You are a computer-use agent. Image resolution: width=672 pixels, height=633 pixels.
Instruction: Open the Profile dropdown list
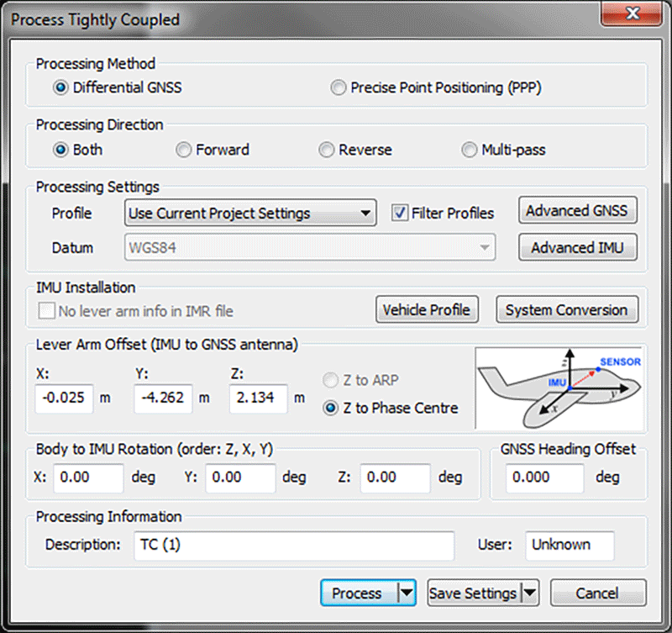pyautogui.click(x=250, y=213)
